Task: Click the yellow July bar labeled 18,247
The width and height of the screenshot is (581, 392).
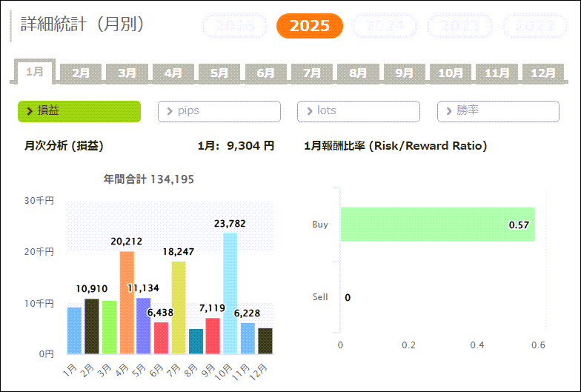Action: [x=179, y=308]
